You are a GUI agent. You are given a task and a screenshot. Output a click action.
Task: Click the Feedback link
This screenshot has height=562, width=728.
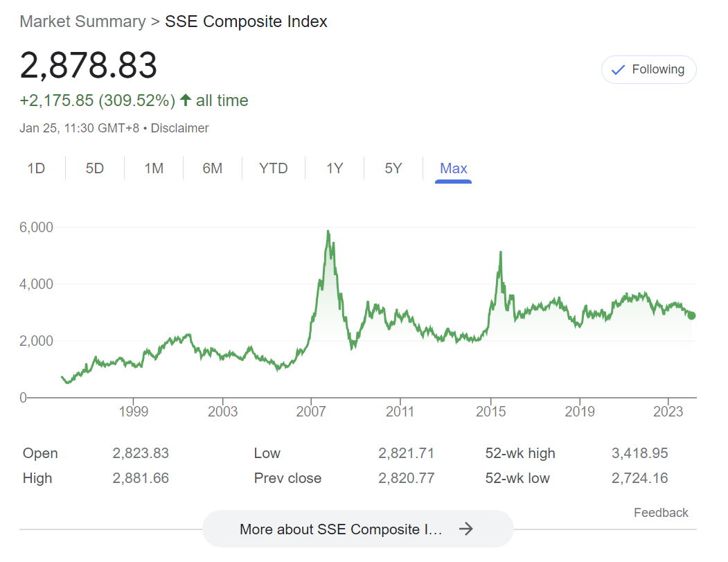coord(661,513)
